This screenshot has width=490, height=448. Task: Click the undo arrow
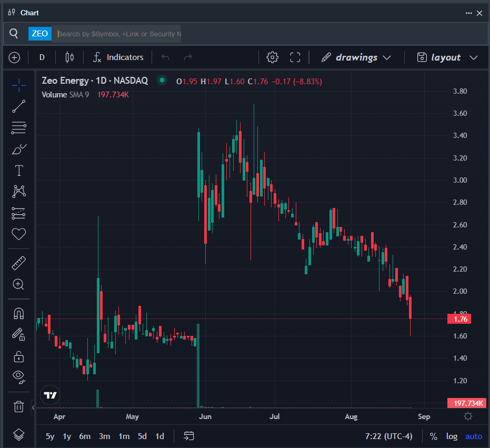pos(165,57)
